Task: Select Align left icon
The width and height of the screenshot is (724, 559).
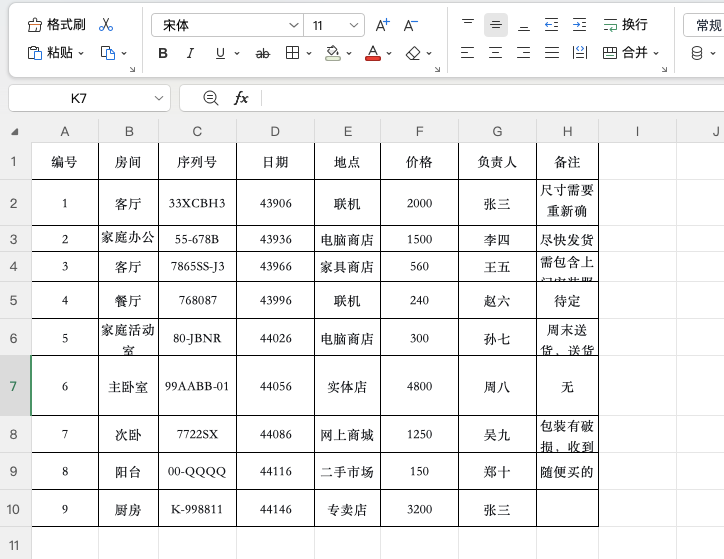Action: [x=467, y=53]
